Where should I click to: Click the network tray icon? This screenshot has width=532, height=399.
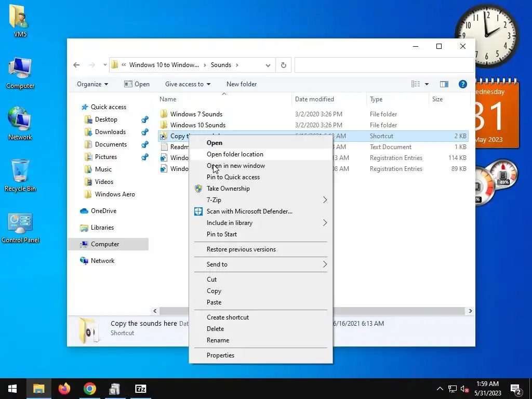(453, 389)
